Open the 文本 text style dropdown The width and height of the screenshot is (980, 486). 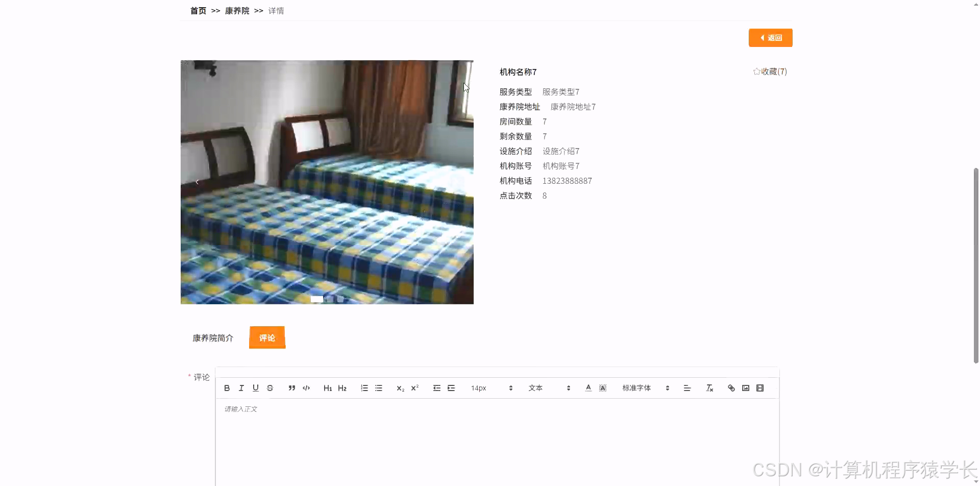coord(549,388)
